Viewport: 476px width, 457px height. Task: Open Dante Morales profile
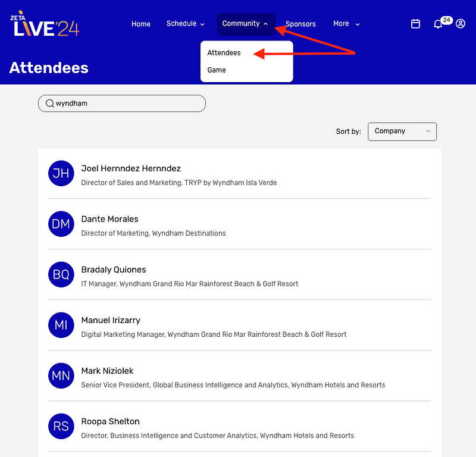[x=109, y=219]
